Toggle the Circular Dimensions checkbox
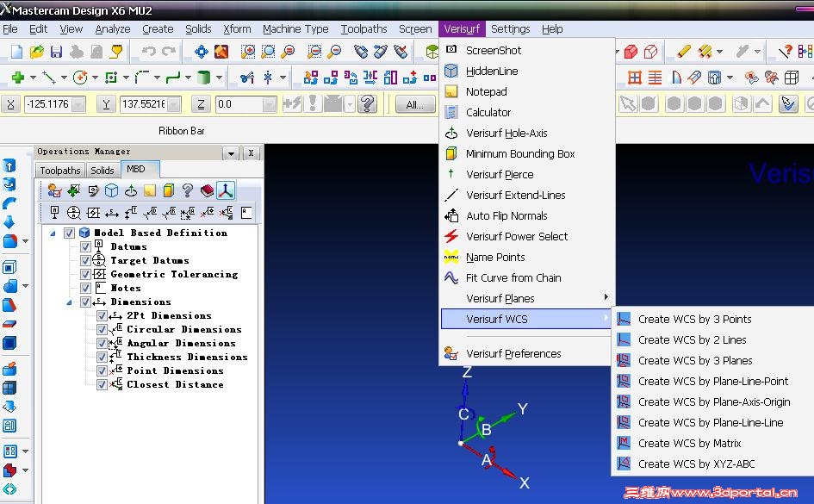 click(x=102, y=330)
